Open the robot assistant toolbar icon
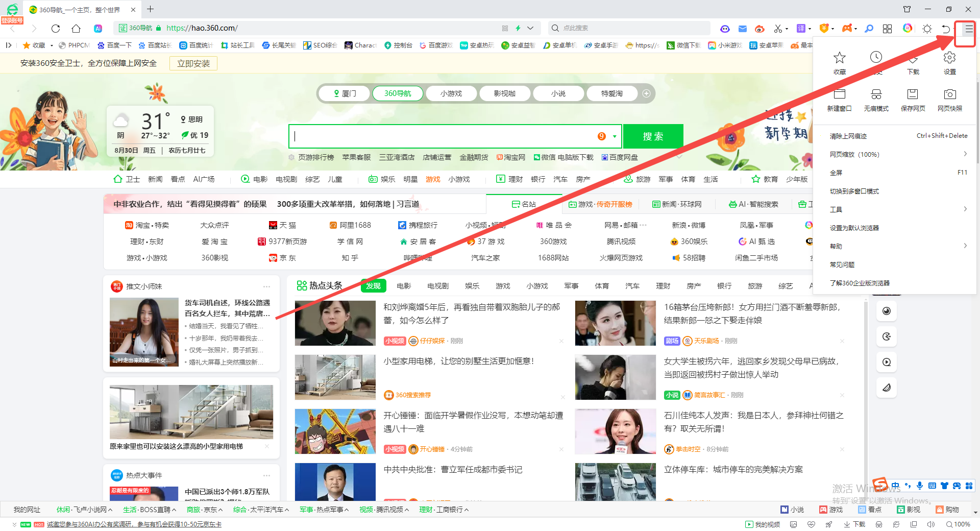The image size is (980, 531). tap(725, 29)
